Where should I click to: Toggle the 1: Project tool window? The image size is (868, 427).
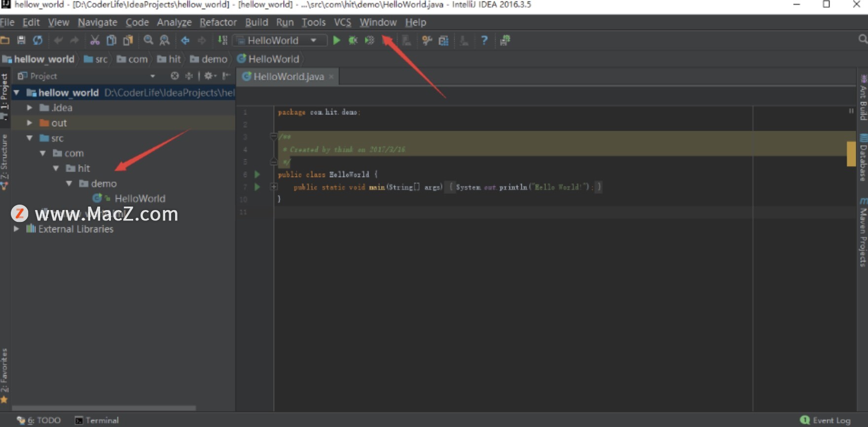pyautogui.click(x=4, y=96)
